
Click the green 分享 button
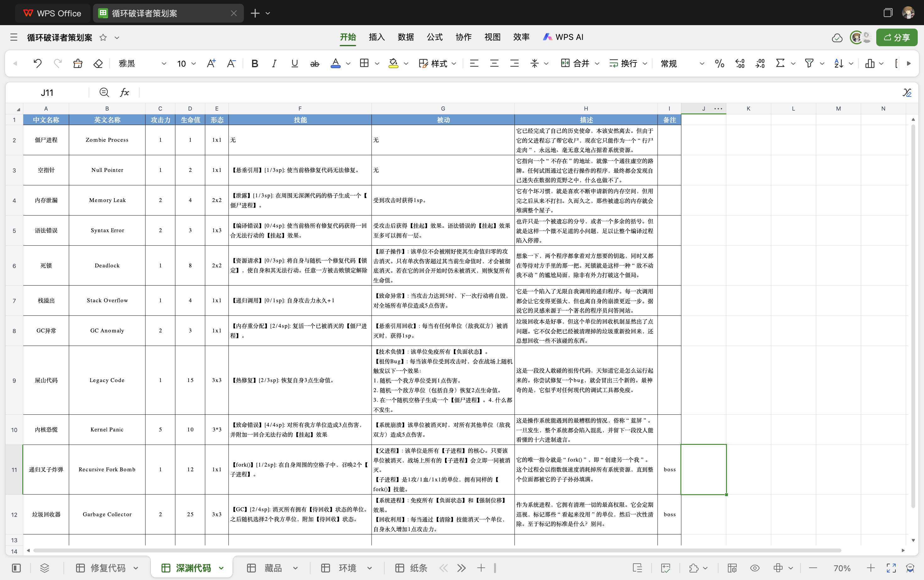click(896, 37)
